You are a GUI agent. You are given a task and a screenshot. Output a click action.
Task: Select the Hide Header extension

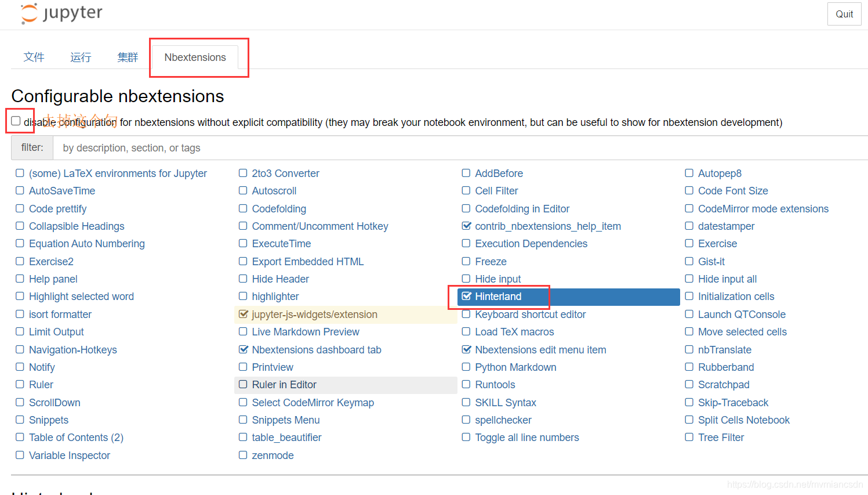point(281,279)
